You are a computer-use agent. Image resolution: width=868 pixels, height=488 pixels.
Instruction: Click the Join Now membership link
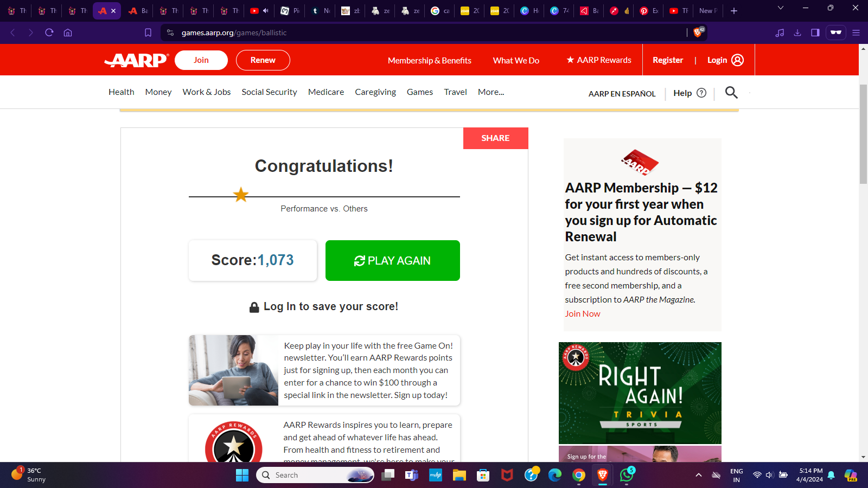tap(583, 314)
